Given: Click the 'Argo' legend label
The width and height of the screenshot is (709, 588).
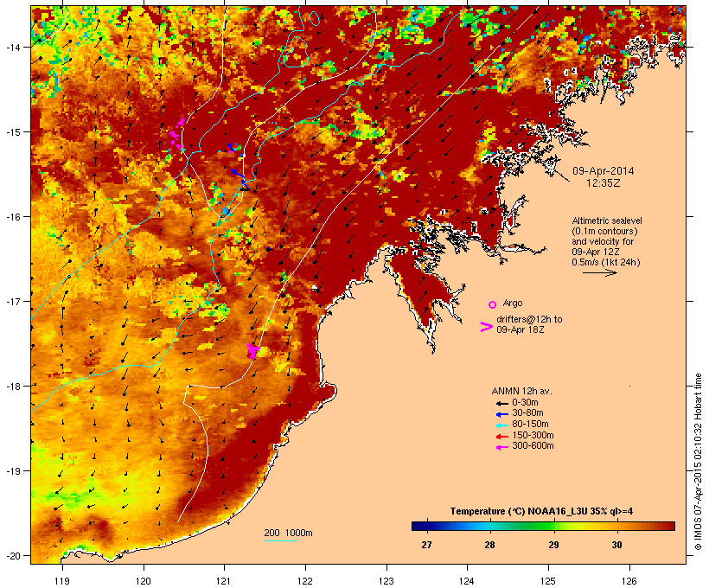Looking at the screenshot, I should point(513,303).
